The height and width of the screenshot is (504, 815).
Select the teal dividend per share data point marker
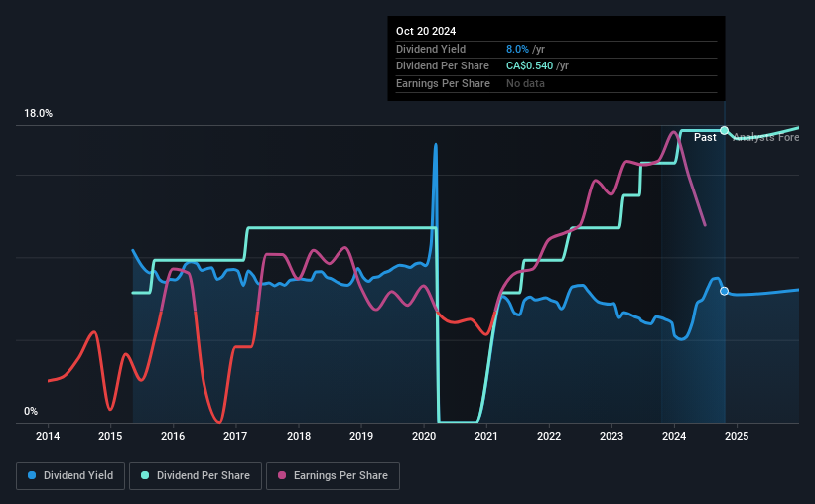click(x=724, y=130)
